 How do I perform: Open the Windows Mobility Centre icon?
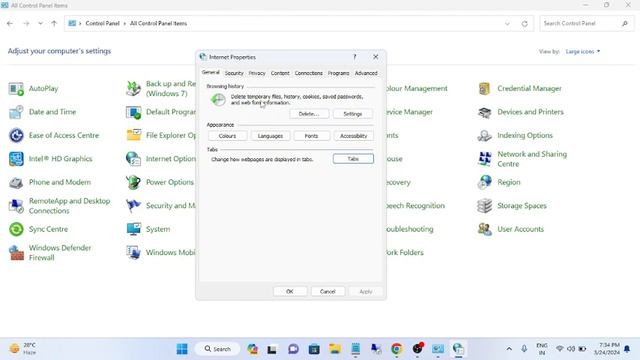click(x=133, y=253)
